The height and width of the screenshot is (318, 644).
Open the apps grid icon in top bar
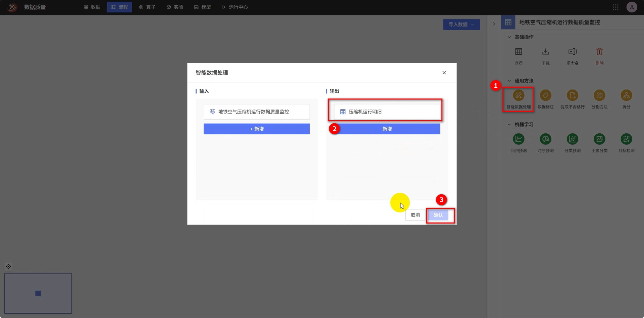click(615, 7)
